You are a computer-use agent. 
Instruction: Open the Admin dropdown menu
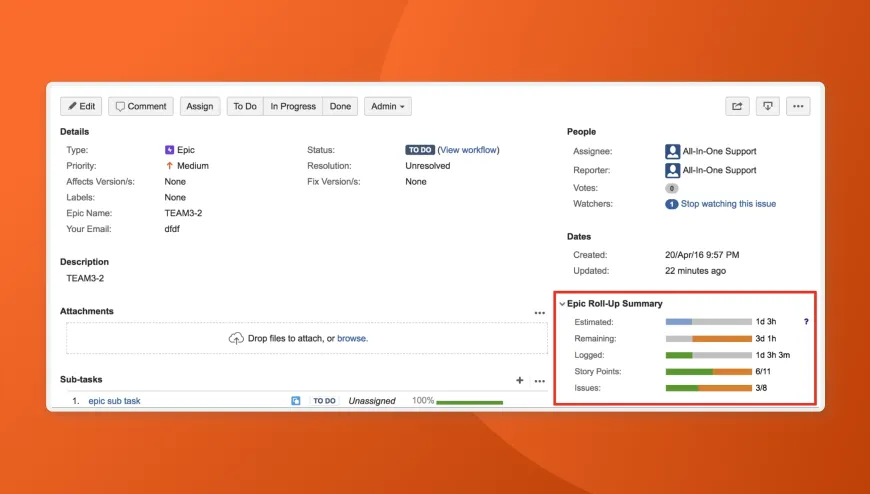click(x=389, y=106)
